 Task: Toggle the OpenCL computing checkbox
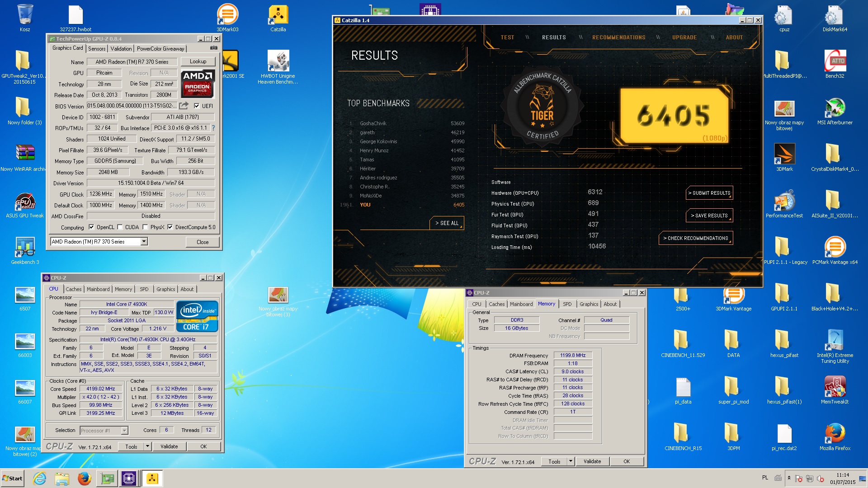(x=91, y=227)
